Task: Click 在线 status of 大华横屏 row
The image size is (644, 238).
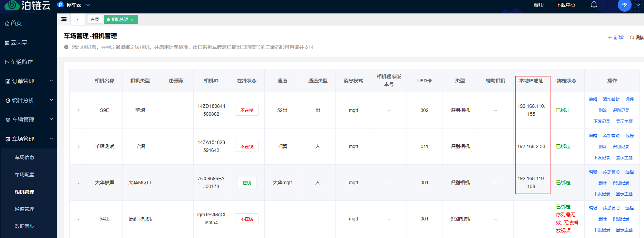Action: point(247,183)
